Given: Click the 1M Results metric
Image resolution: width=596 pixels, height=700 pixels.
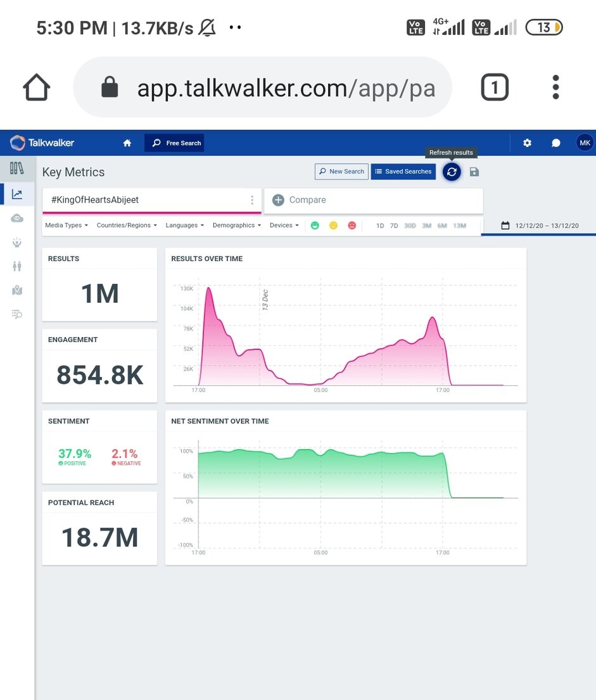Looking at the screenshot, I should [99, 294].
